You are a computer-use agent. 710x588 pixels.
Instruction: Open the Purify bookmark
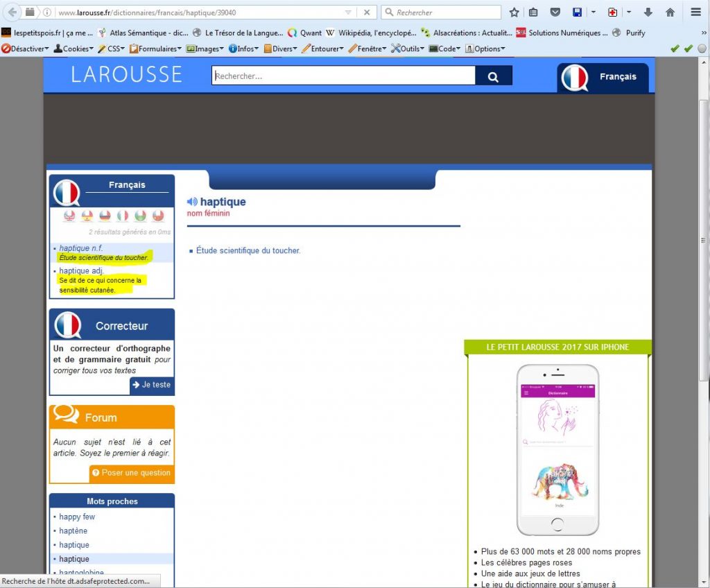628,33
